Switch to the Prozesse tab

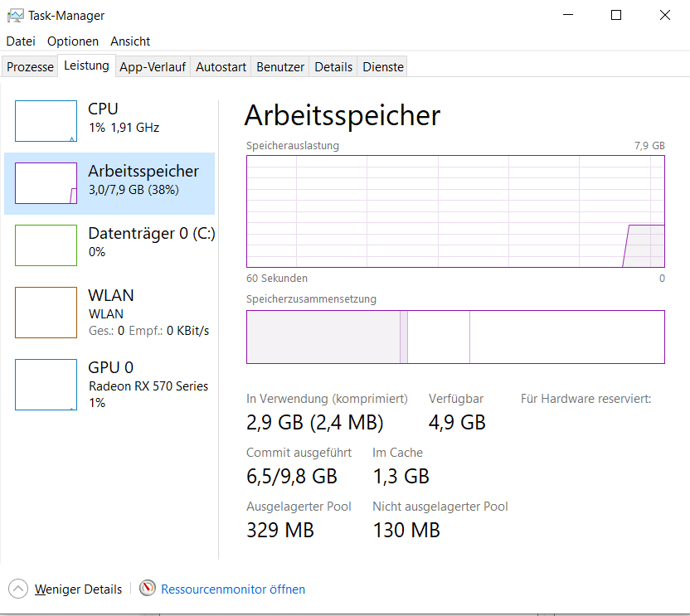(x=30, y=67)
